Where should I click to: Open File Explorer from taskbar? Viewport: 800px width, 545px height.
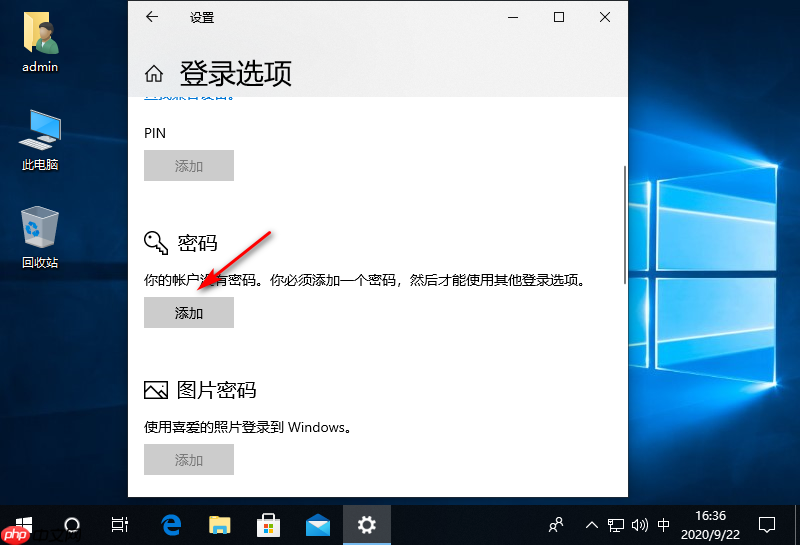pos(220,525)
